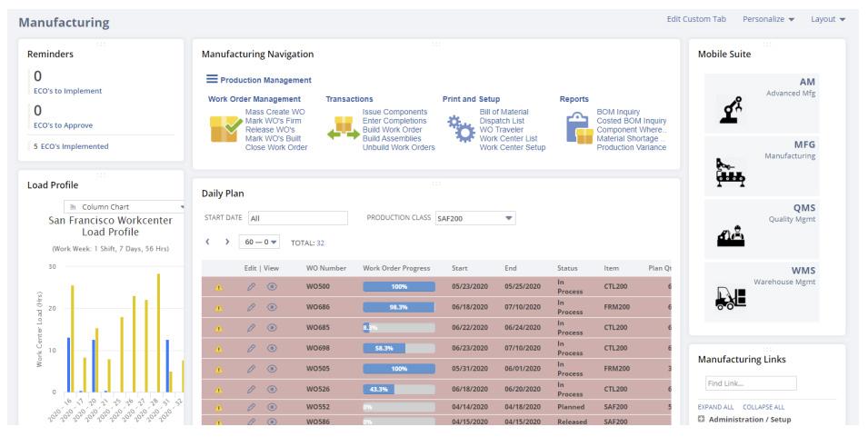View WO552 with the eye icon

tap(272, 407)
